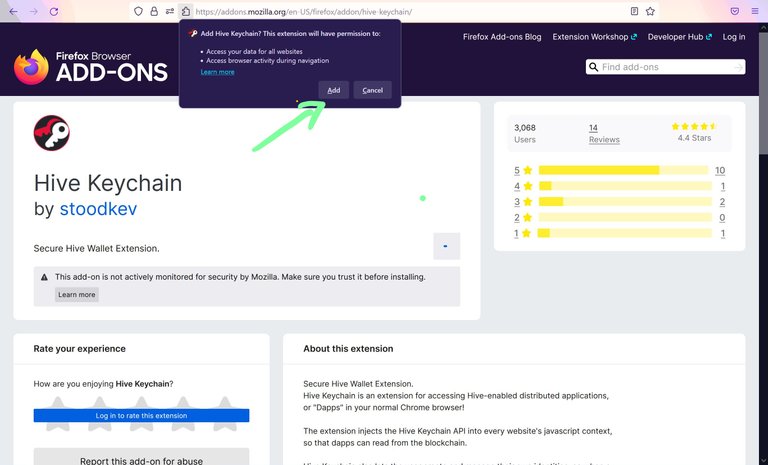Toggle reader view icon in address bar
The image size is (768, 465).
coord(634,11)
